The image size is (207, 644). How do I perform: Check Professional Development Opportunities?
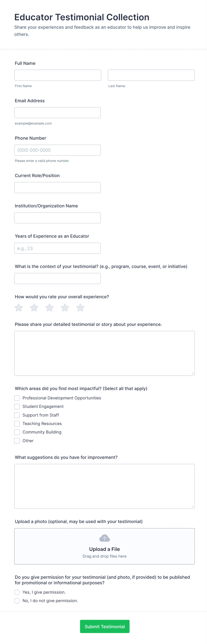tap(17, 398)
